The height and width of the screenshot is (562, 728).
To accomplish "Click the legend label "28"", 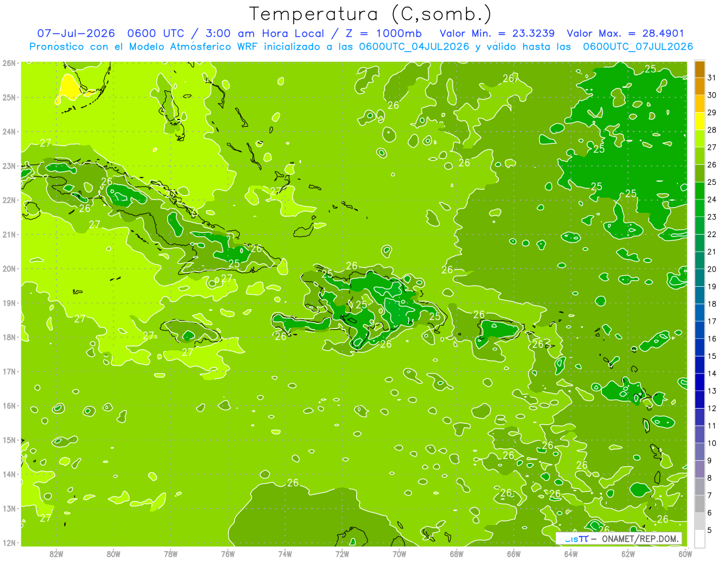I will coord(712,130).
